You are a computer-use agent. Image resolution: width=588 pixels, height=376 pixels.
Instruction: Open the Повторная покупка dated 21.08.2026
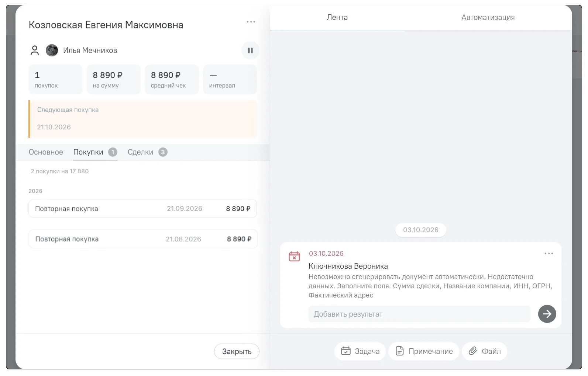(x=143, y=239)
